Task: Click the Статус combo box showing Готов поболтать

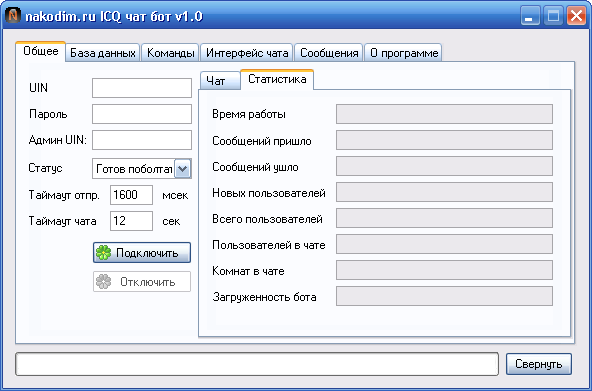Action: point(142,168)
